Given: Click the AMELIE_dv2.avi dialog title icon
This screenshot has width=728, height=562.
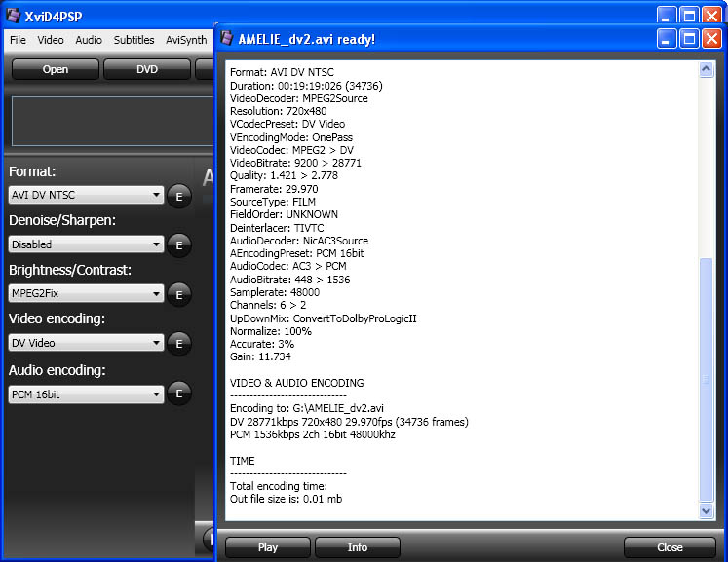Looking at the screenshot, I should (226, 38).
